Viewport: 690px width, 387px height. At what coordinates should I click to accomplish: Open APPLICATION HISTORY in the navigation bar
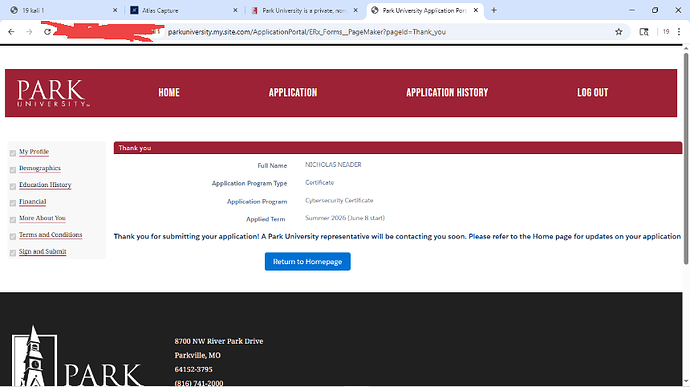point(447,92)
